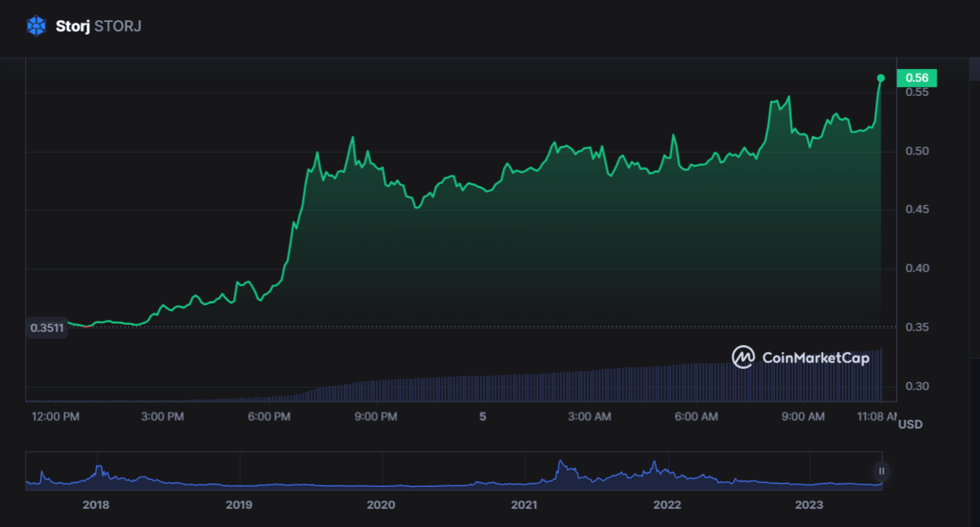Viewport: 980px width, 527px height.
Task: Click the 6:00 AM time axis label
Action: (696, 416)
